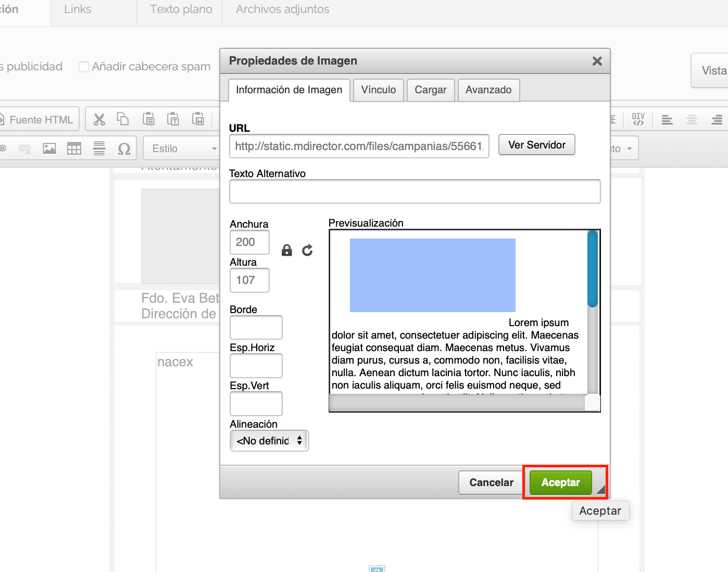Click the Fuente HTML source button
The height and width of the screenshot is (572, 728).
[x=41, y=120]
